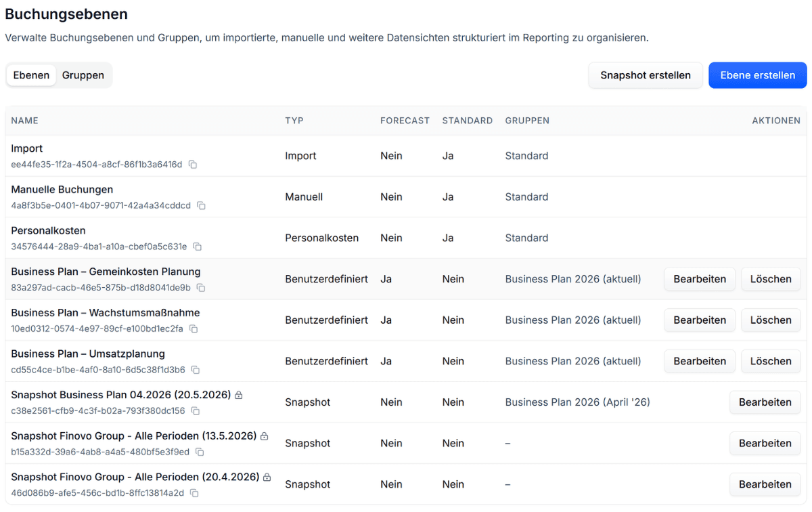
Task: Select Business Plan – Umsatzplanung name
Action: pyautogui.click(x=88, y=354)
